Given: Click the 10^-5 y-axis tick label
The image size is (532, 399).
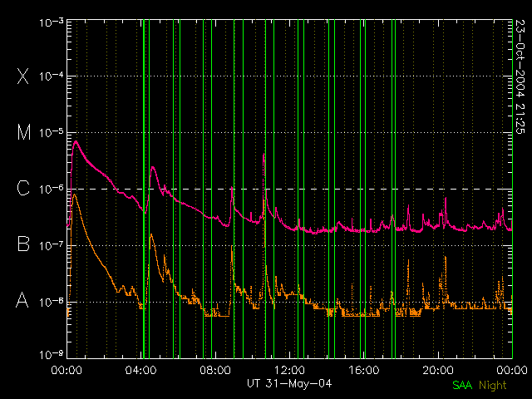Looking at the screenshot, I should pos(52,132).
